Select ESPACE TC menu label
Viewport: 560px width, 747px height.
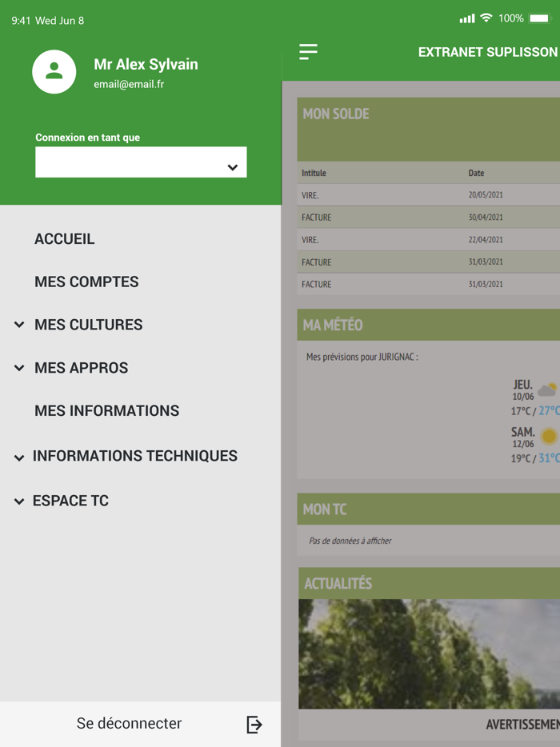70,500
